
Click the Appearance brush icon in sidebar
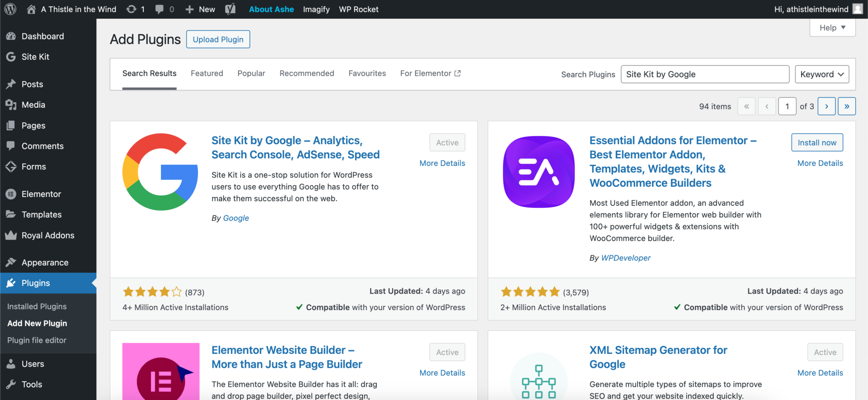pos(11,262)
